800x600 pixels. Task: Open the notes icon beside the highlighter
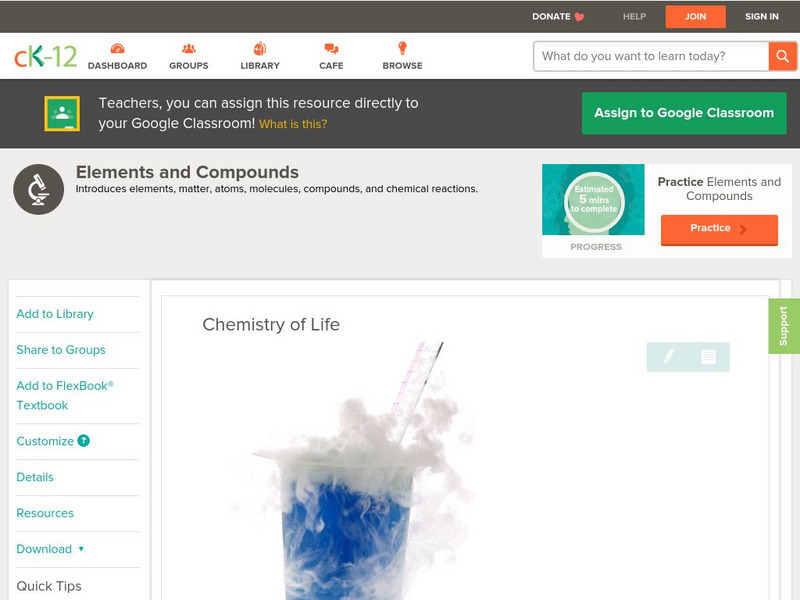[x=708, y=357]
